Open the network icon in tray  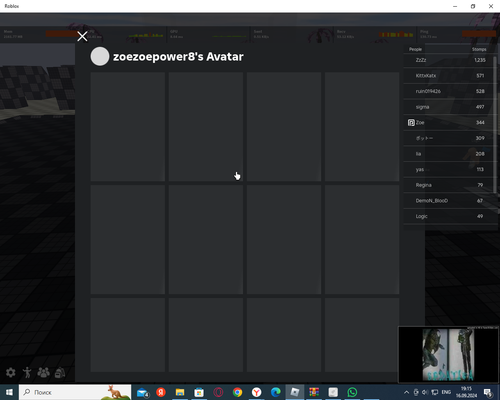tap(435, 392)
